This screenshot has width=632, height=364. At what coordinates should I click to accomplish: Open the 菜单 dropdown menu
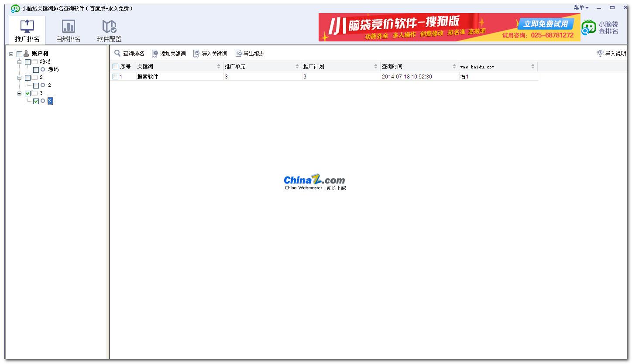(x=581, y=8)
